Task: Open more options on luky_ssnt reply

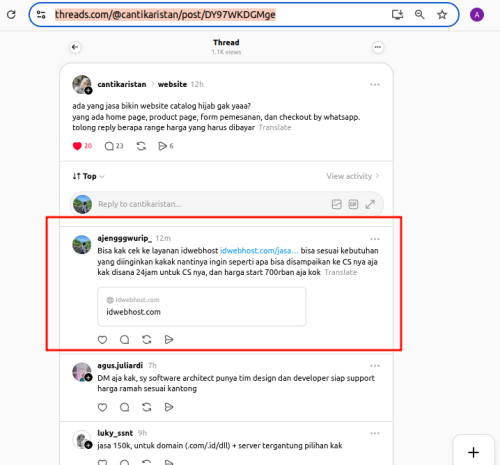Action: click(375, 433)
